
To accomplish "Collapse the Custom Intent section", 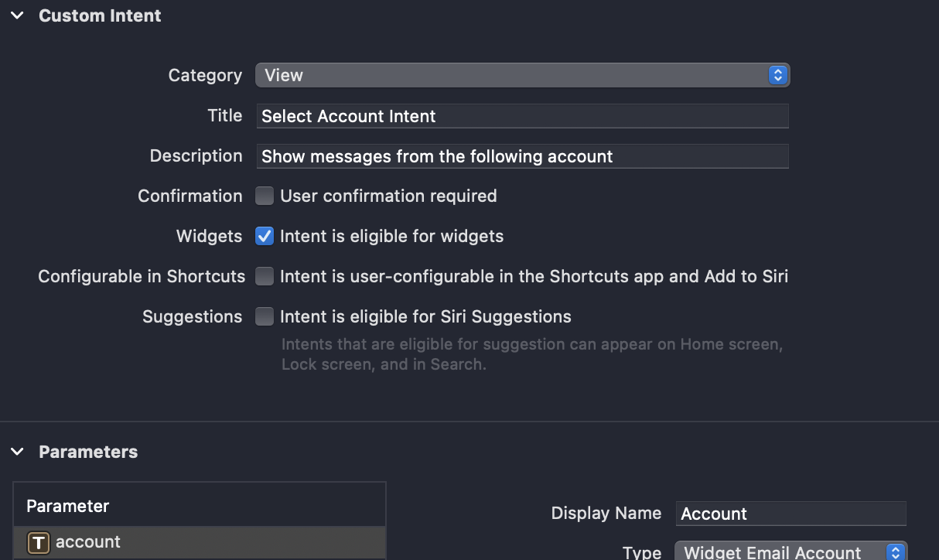I will tap(18, 15).
